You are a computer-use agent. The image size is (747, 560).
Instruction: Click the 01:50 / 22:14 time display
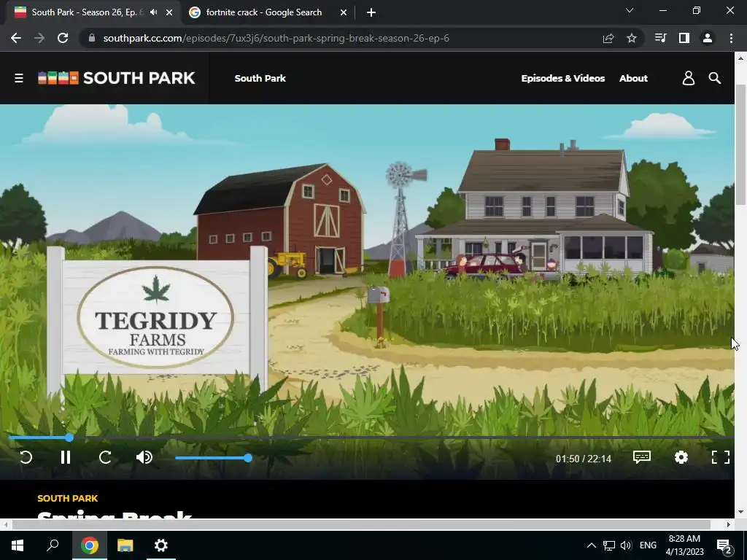583,459
